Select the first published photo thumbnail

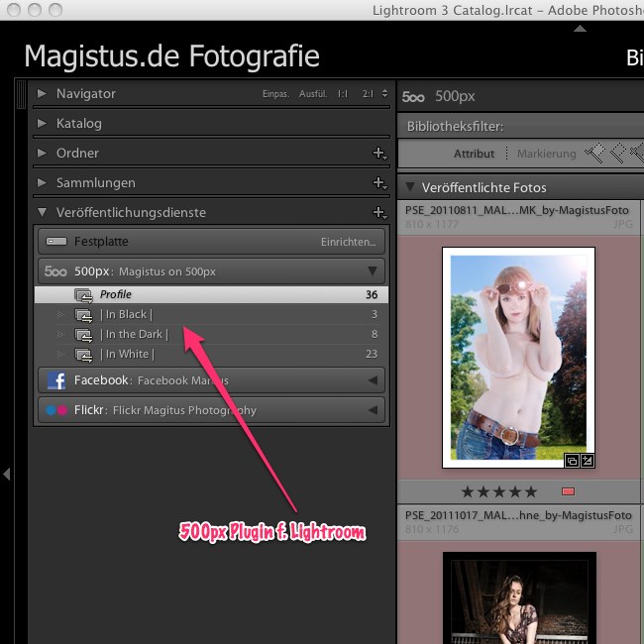(x=518, y=357)
